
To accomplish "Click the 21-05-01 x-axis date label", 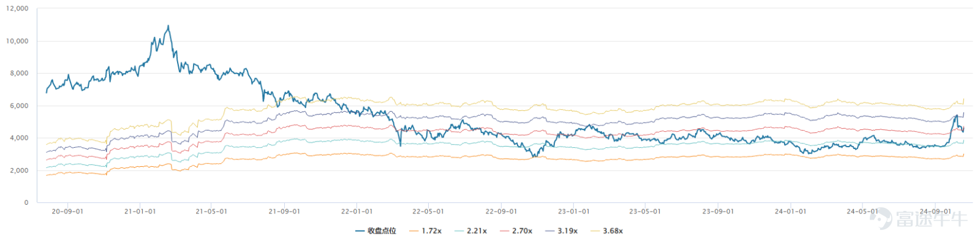I will [x=211, y=212].
